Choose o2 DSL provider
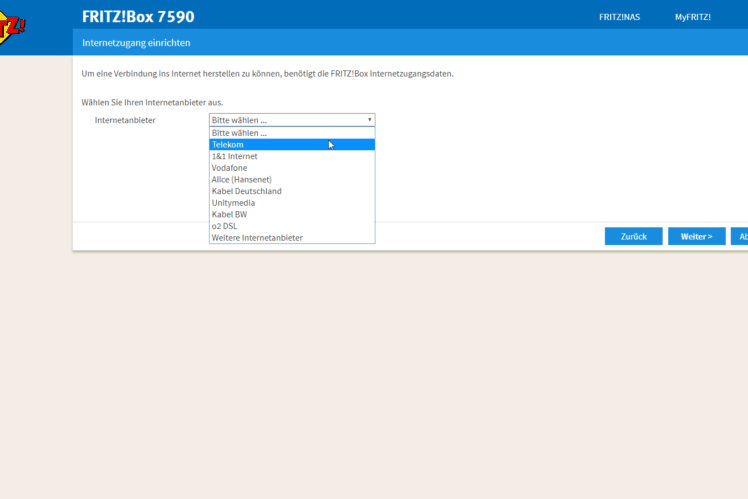Screen dimensions: 748x499 292,226
